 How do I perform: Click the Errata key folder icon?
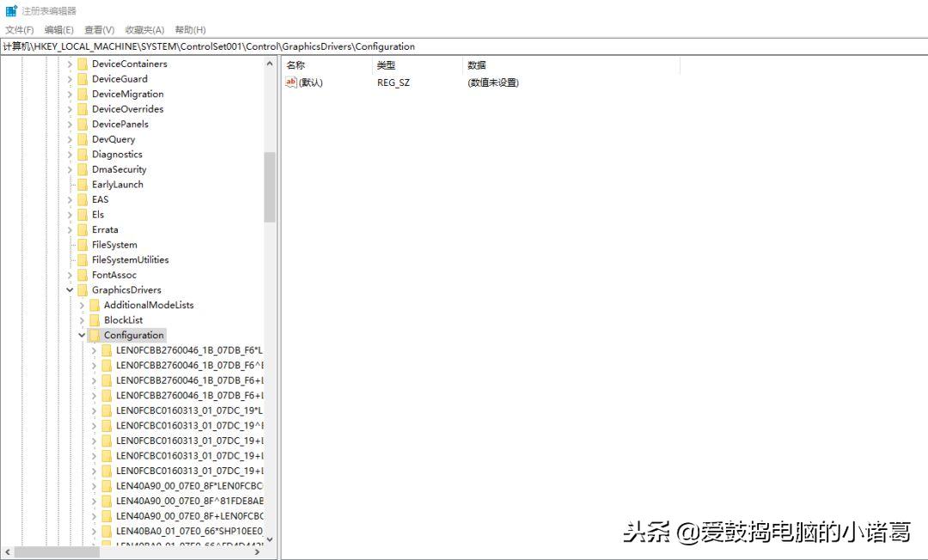pos(82,229)
